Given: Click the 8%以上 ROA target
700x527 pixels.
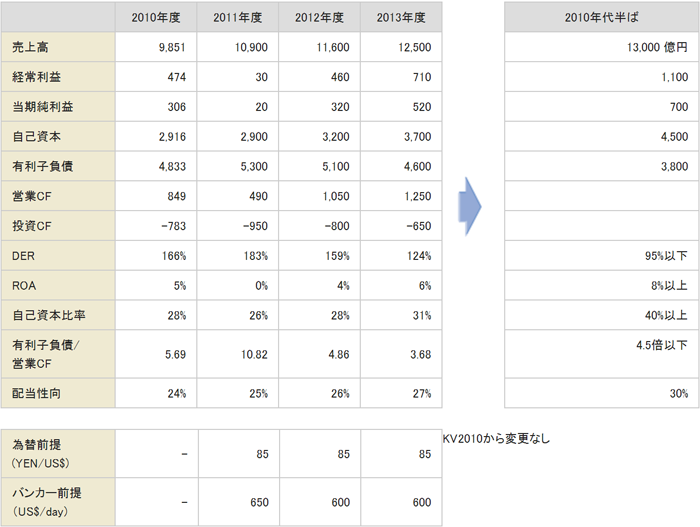Looking at the screenshot, I should point(669,286).
